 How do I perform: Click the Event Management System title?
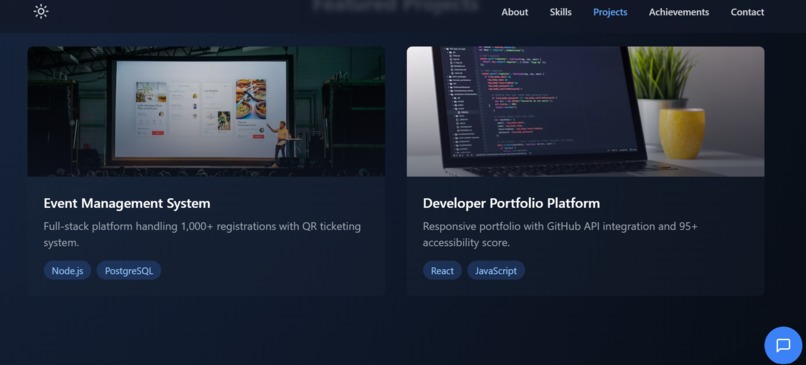[127, 203]
